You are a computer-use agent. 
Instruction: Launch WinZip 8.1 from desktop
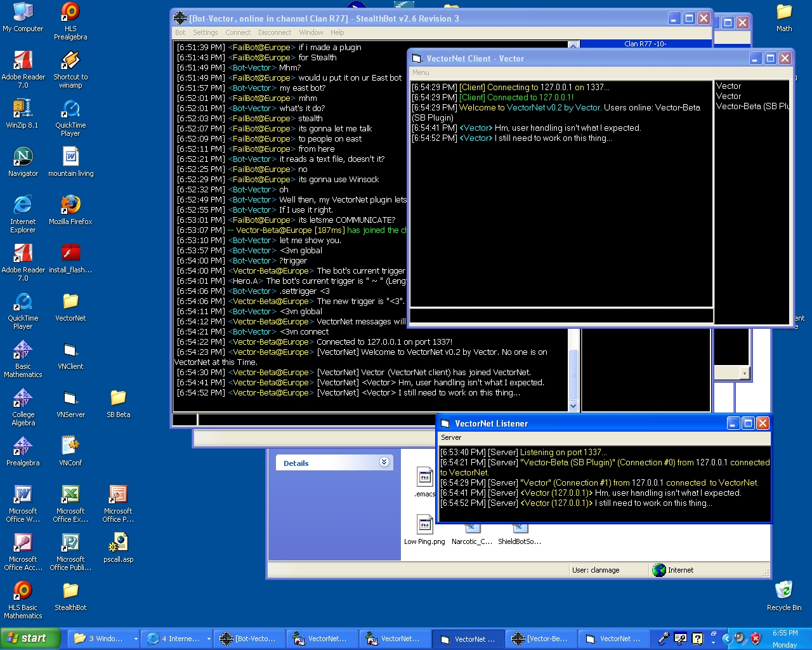(x=23, y=114)
